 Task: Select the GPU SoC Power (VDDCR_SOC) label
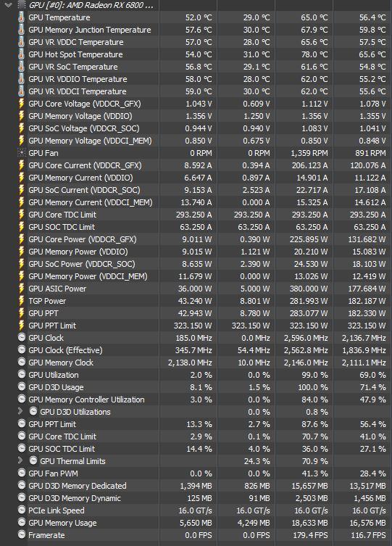tap(82, 264)
